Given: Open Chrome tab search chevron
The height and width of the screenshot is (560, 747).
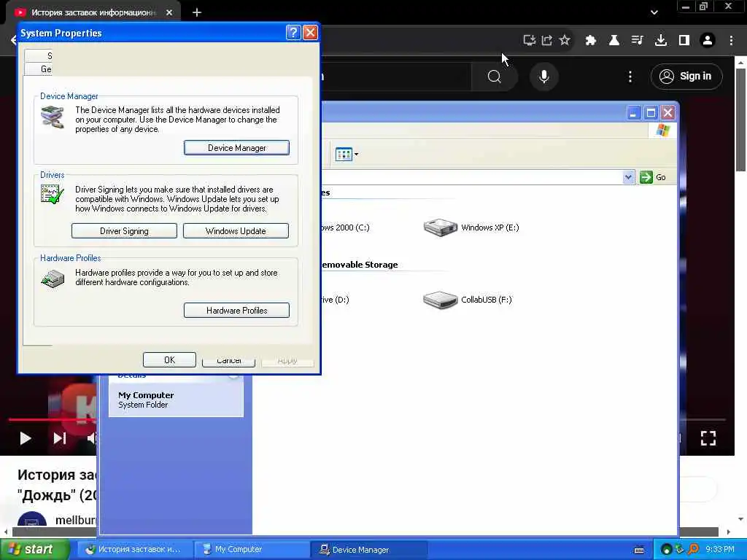Looking at the screenshot, I should coord(654,12).
